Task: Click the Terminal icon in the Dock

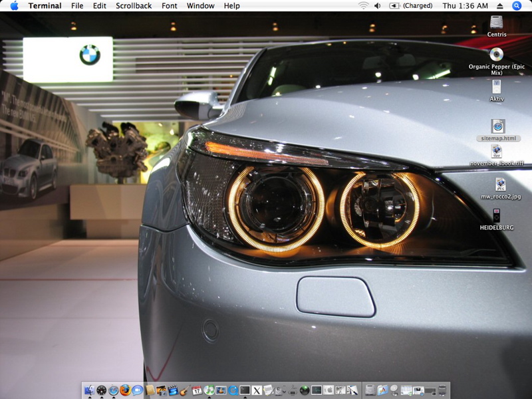Action: pos(245,390)
